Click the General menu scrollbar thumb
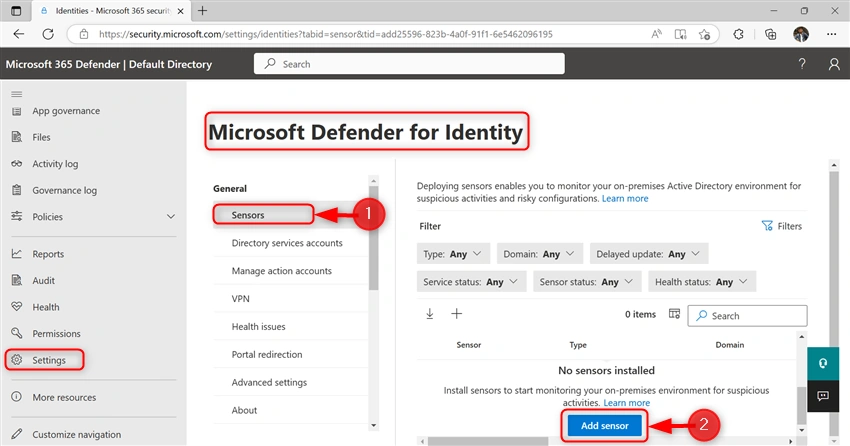 [374, 238]
